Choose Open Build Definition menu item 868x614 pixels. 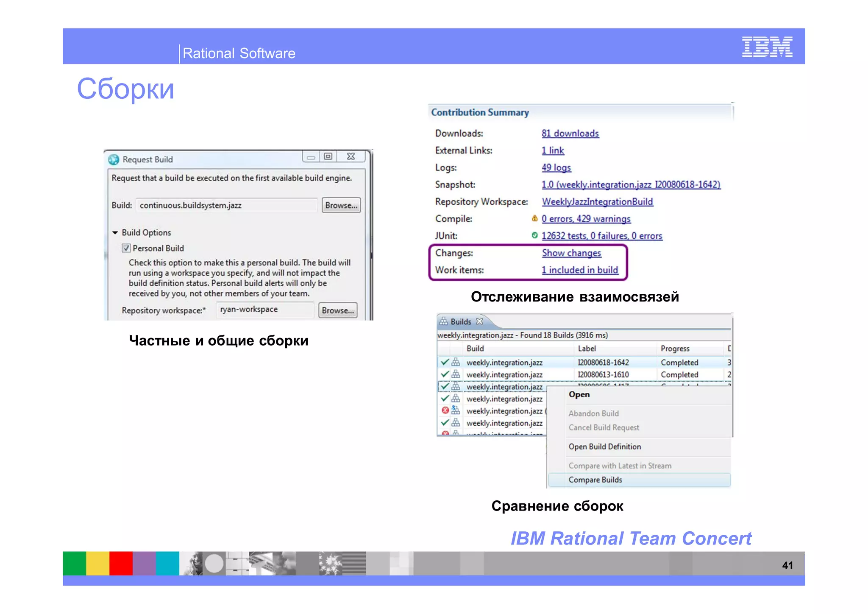(639, 447)
